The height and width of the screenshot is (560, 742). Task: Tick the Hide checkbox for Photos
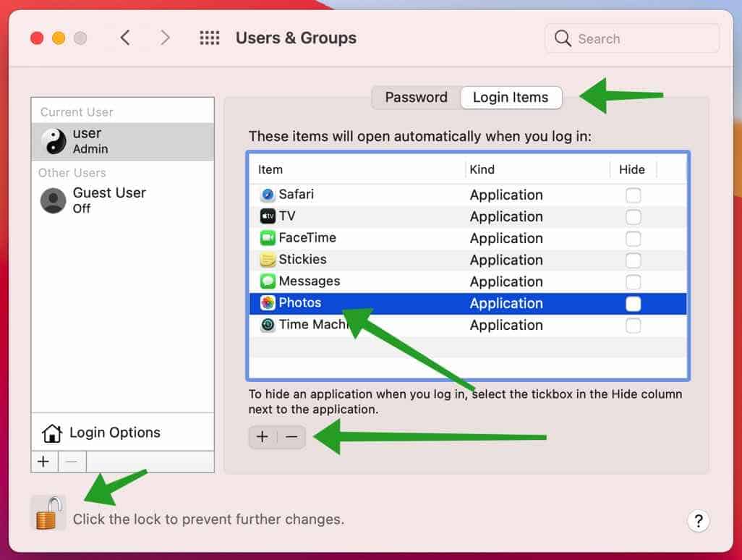(634, 304)
